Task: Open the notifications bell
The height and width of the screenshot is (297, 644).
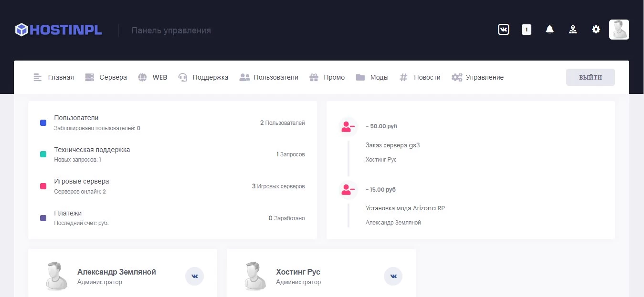Action: [x=549, y=30]
